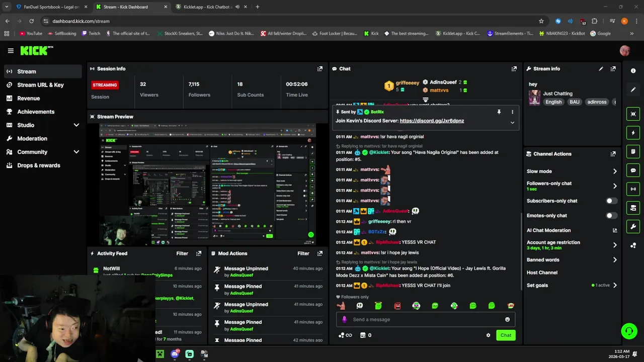Image resolution: width=644 pixels, height=362 pixels.
Task: Switch to the Kicklet.app browser tab
Action: click(208, 7)
